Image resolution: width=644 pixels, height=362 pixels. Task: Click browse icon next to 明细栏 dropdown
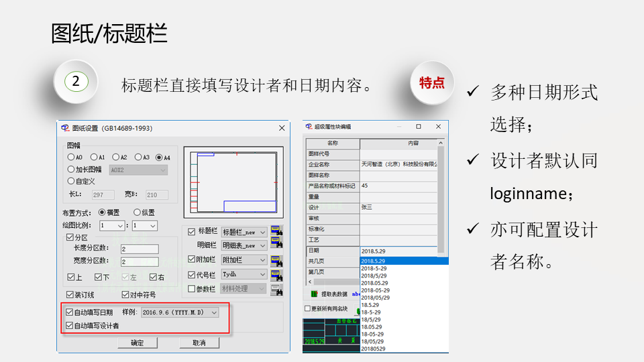click(276, 246)
